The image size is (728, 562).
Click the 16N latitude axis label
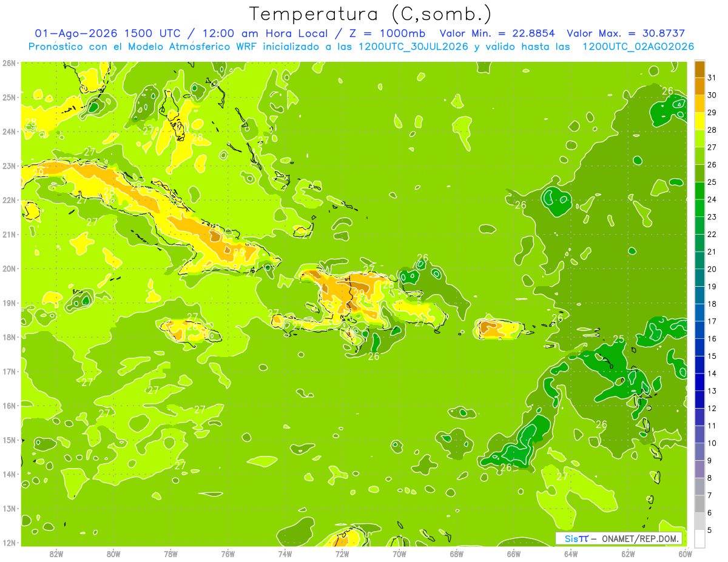coord(8,406)
